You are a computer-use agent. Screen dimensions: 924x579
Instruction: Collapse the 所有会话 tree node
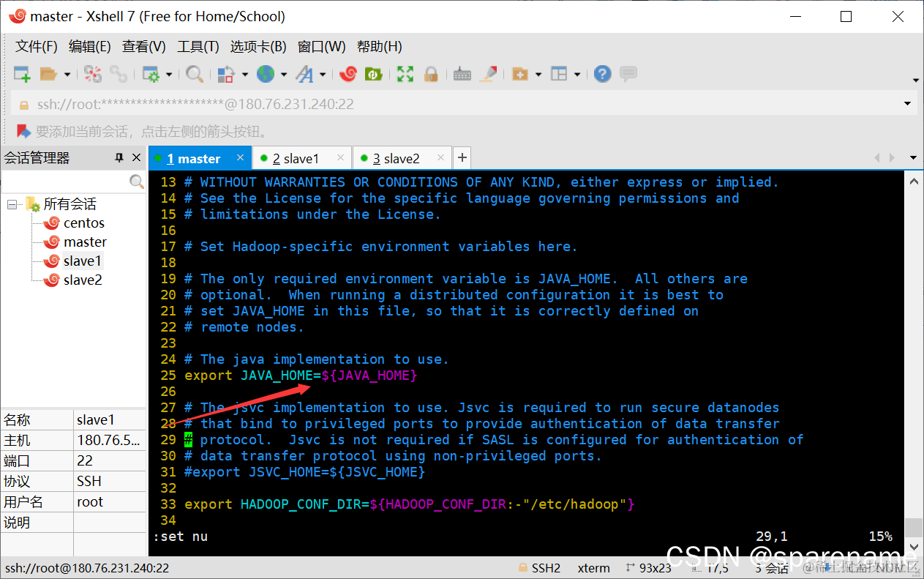pyautogui.click(x=12, y=204)
